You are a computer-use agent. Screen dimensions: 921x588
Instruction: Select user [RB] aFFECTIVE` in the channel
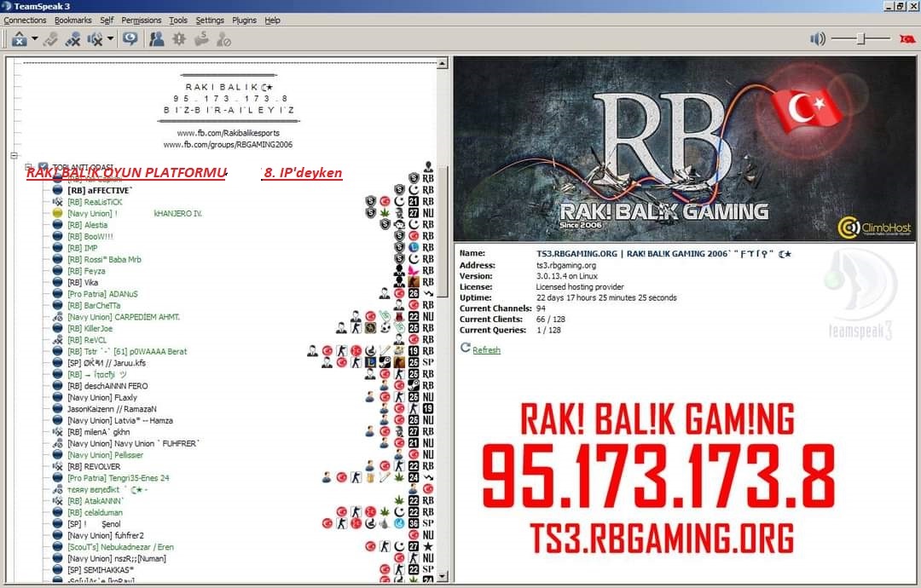click(x=100, y=191)
